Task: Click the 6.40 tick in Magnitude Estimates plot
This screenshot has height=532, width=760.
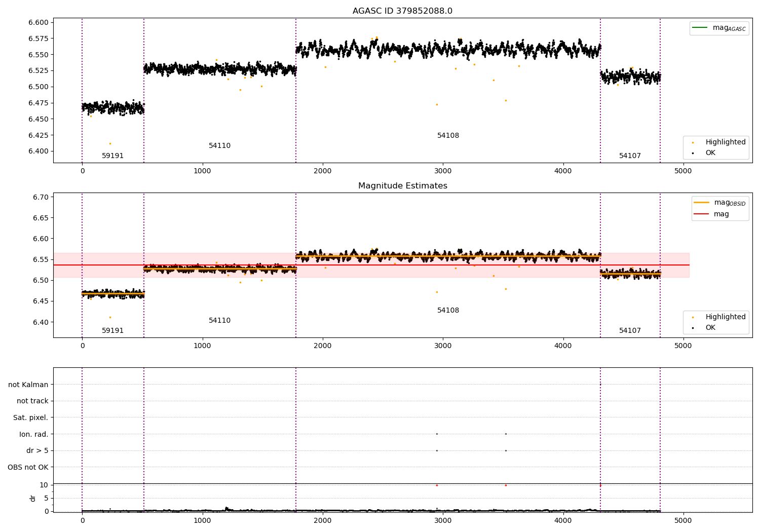Action: (x=41, y=322)
